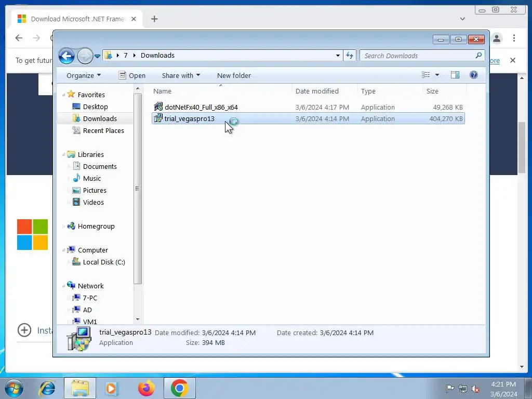The width and height of the screenshot is (532, 399).
Task: Sort files by Type column
Action: pos(390,91)
